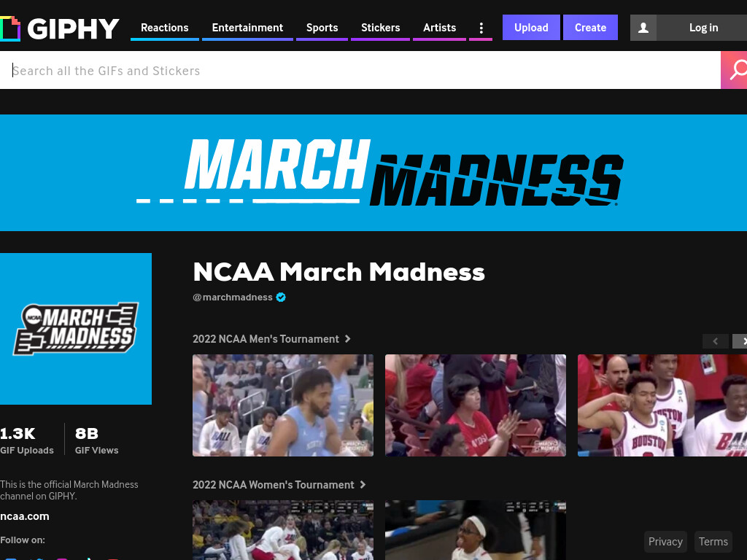Open the North Carolina player GIF thumbnail
Viewport: 747px width, 560px height.
[x=283, y=405]
